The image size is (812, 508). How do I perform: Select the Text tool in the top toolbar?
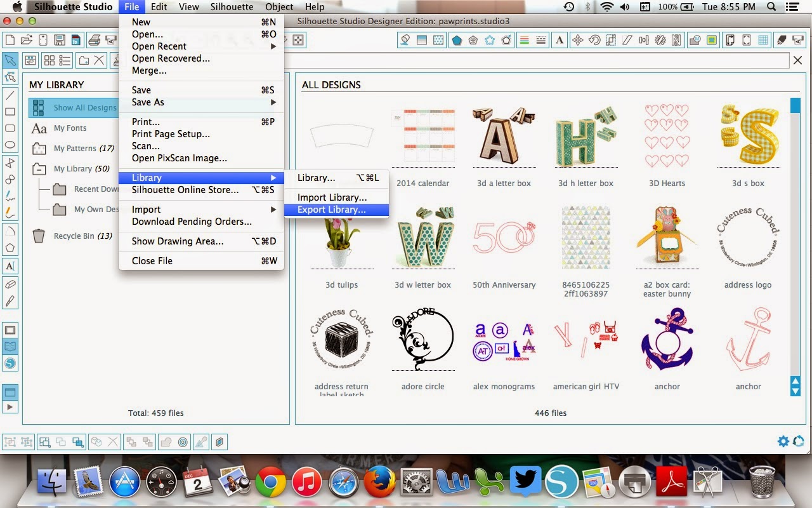click(x=558, y=39)
